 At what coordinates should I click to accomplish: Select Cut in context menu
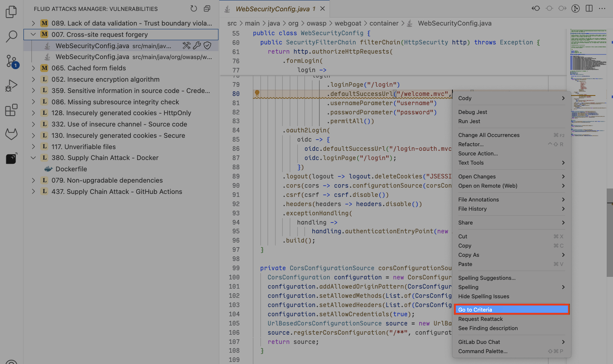tap(512, 236)
